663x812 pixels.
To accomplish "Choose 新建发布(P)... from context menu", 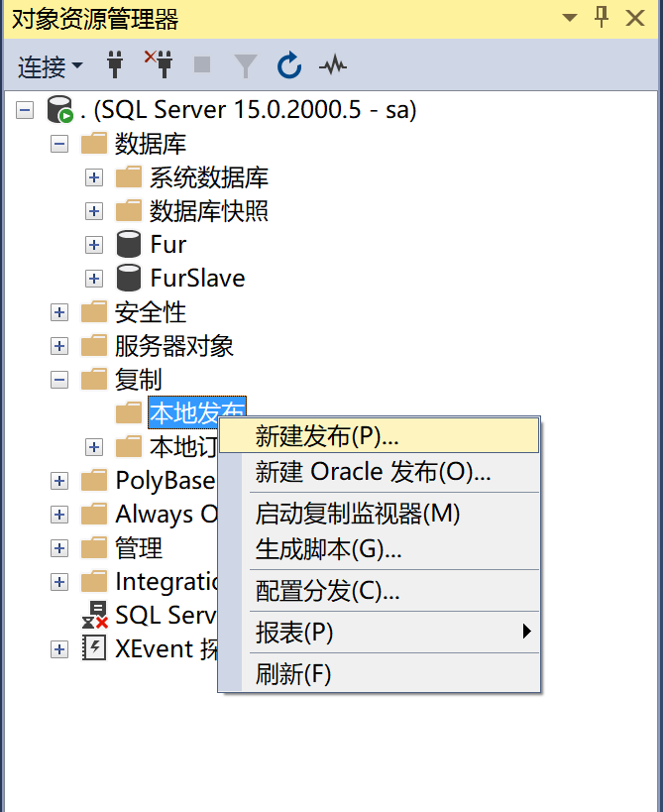I will point(327,435).
